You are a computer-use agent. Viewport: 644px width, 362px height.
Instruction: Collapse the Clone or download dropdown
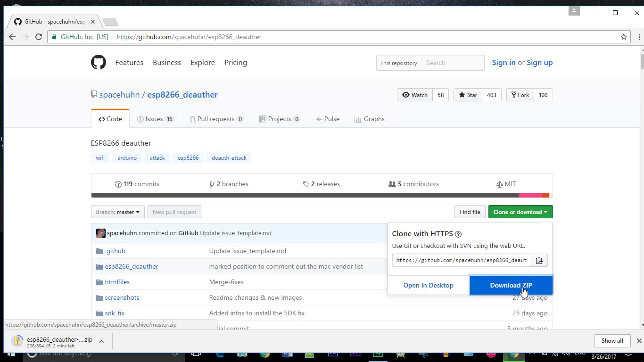point(520,212)
